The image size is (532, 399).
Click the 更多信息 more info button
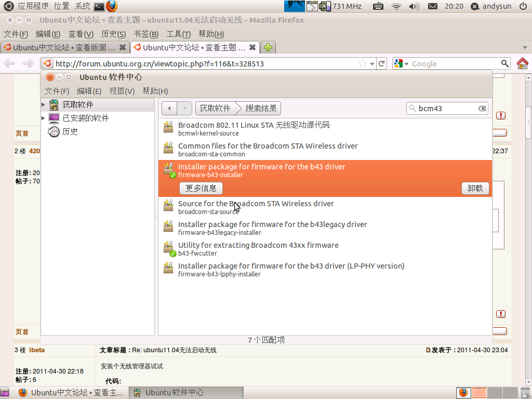click(201, 188)
